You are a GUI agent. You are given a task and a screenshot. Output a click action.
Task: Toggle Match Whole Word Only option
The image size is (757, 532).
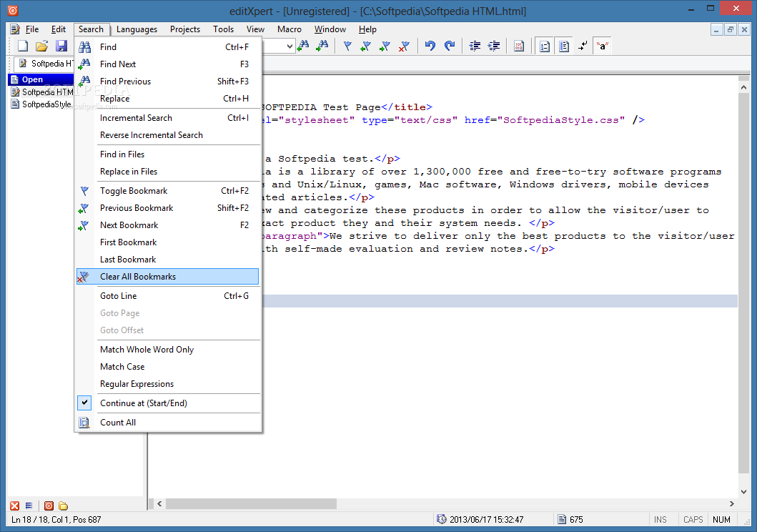(169, 350)
